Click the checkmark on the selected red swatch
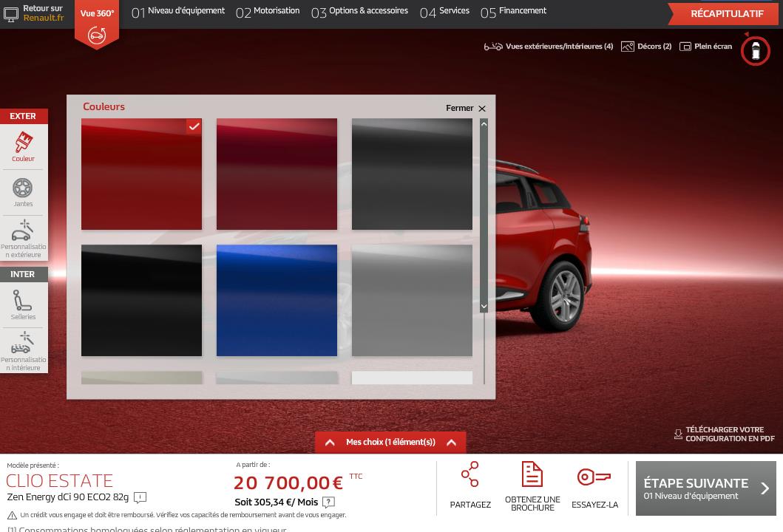This screenshot has width=783, height=532. pos(194,126)
